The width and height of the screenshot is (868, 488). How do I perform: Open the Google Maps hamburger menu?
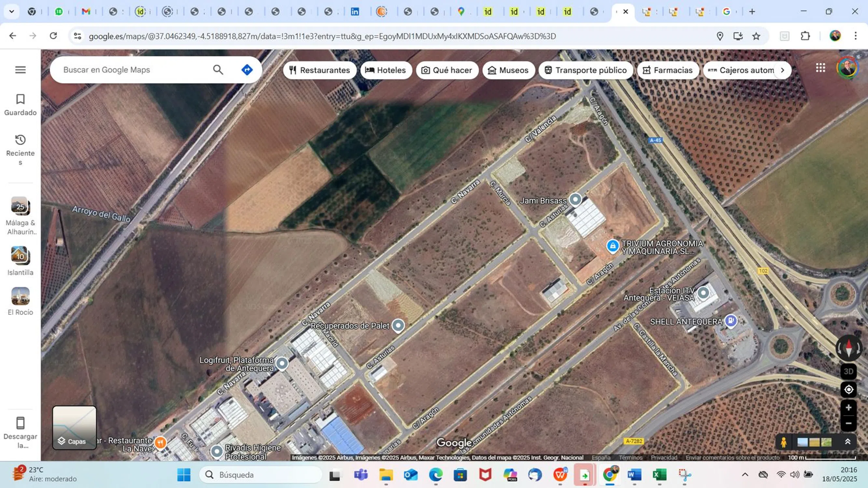coord(21,70)
